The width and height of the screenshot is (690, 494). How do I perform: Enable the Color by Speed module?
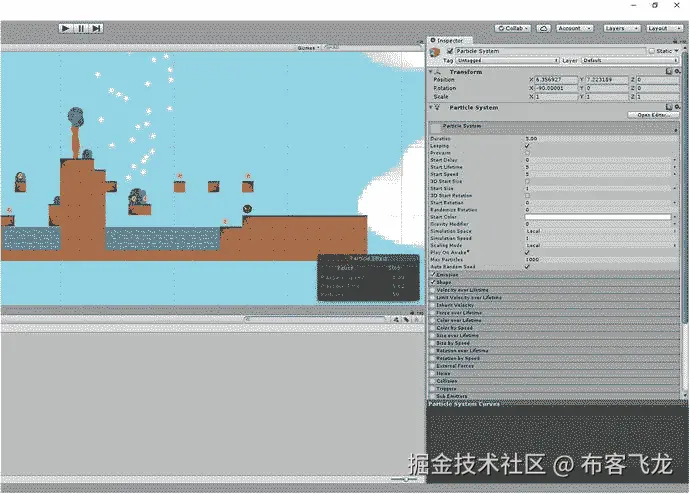point(433,328)
